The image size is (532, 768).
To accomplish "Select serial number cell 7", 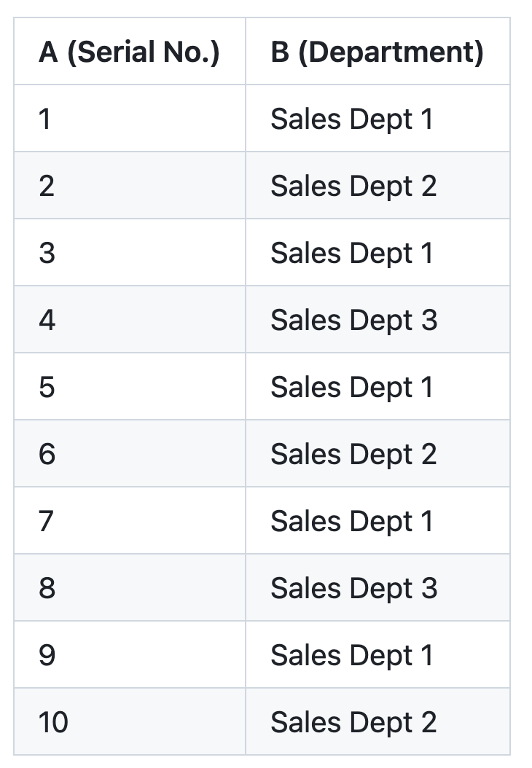I will click(130, 521).
